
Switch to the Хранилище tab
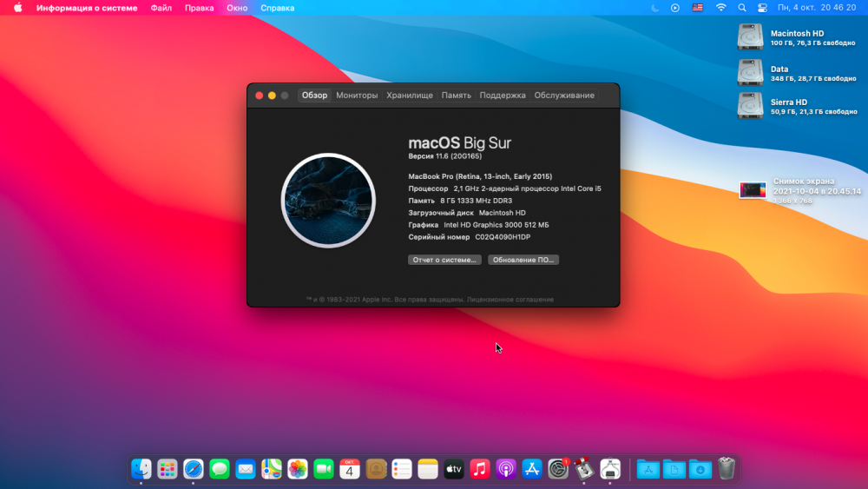[410, 96]
